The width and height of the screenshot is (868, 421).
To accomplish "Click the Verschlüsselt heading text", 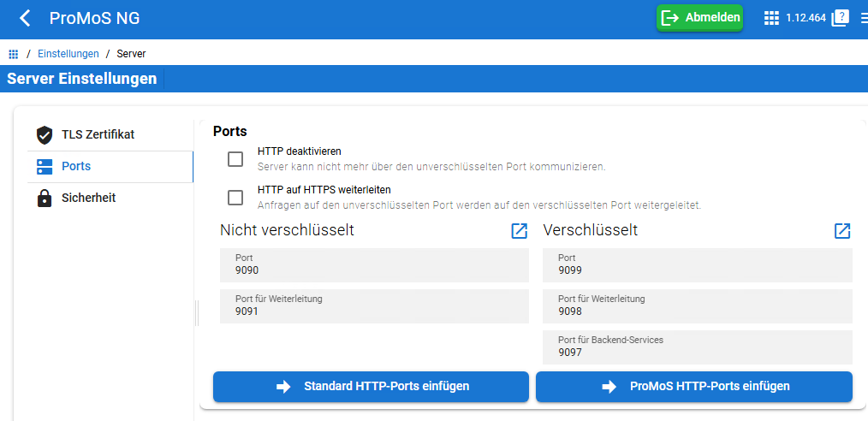I will coord(590,230).
